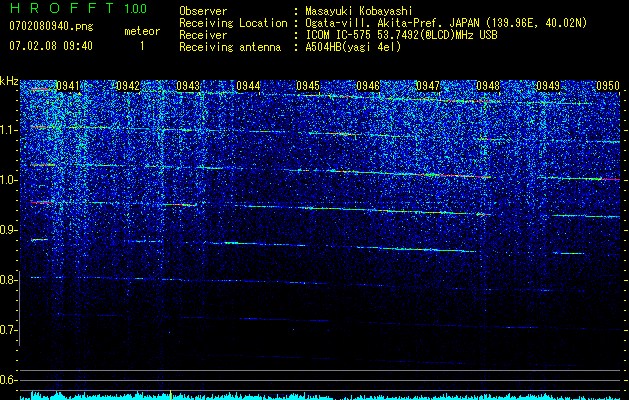Click the date stamp 07.02.08 09:40

pyautogui.click(x=51, y=46)
